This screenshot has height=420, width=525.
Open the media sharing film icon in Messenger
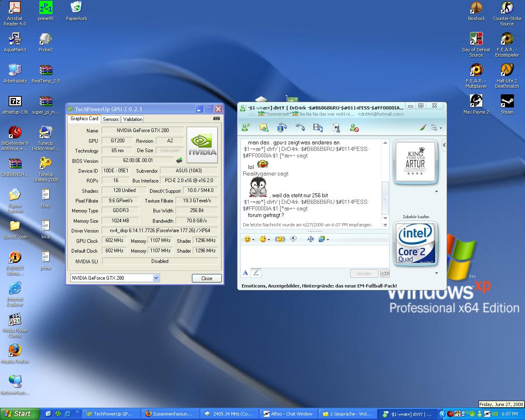click(318, 128)
